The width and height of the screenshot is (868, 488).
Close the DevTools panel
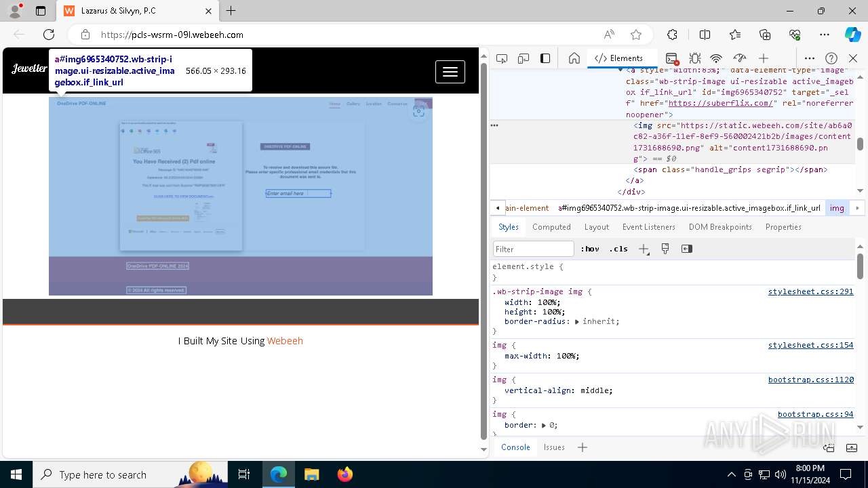coord(853,58)
